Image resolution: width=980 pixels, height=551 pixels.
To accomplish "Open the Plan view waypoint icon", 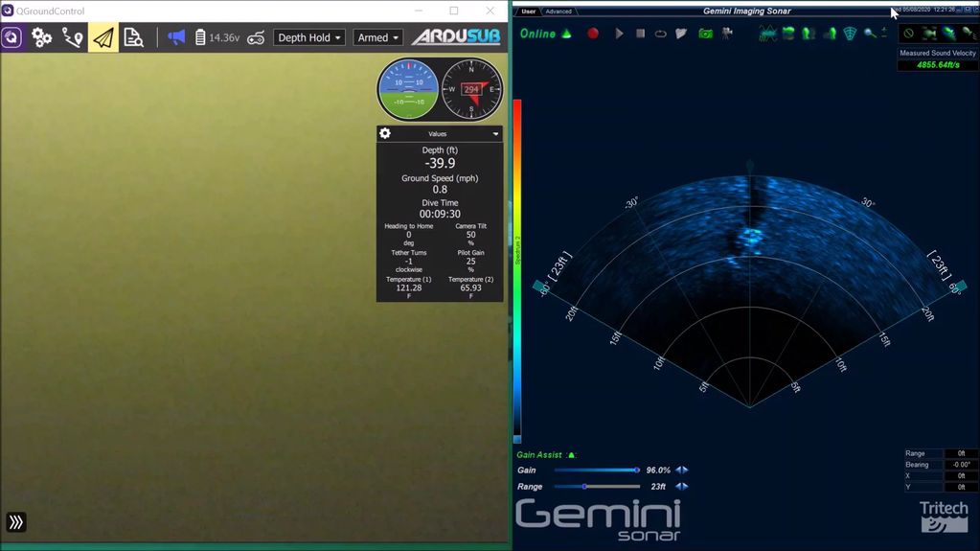I will point(73,37).
